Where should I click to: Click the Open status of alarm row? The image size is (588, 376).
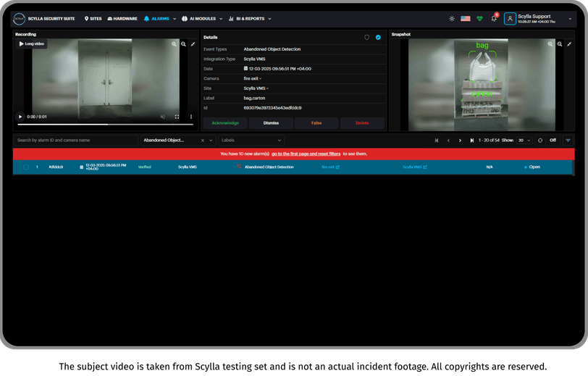(532, 167)
